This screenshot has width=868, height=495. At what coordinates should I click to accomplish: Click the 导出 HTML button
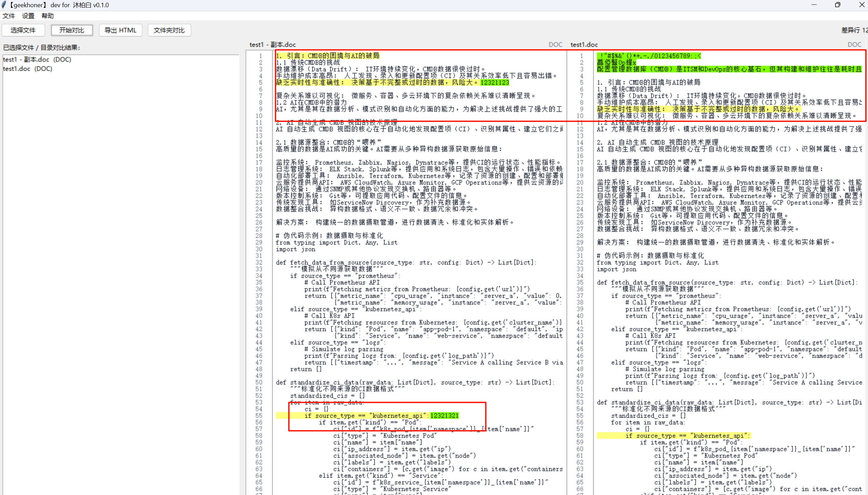point(120,30)
